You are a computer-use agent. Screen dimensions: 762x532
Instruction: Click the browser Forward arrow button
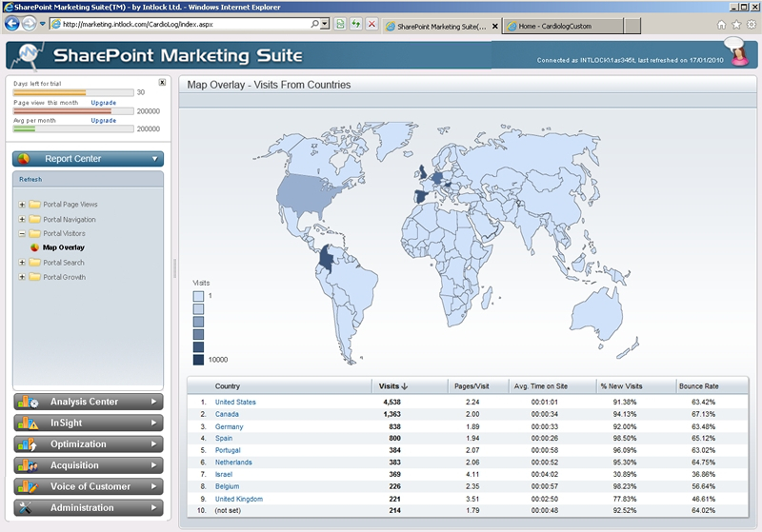30,23
